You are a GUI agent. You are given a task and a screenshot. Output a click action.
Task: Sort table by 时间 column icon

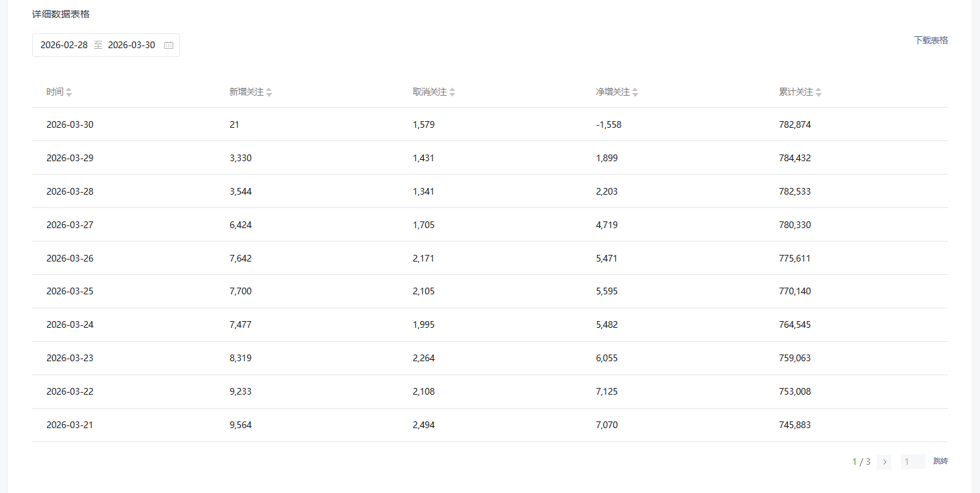pos(69,92)
